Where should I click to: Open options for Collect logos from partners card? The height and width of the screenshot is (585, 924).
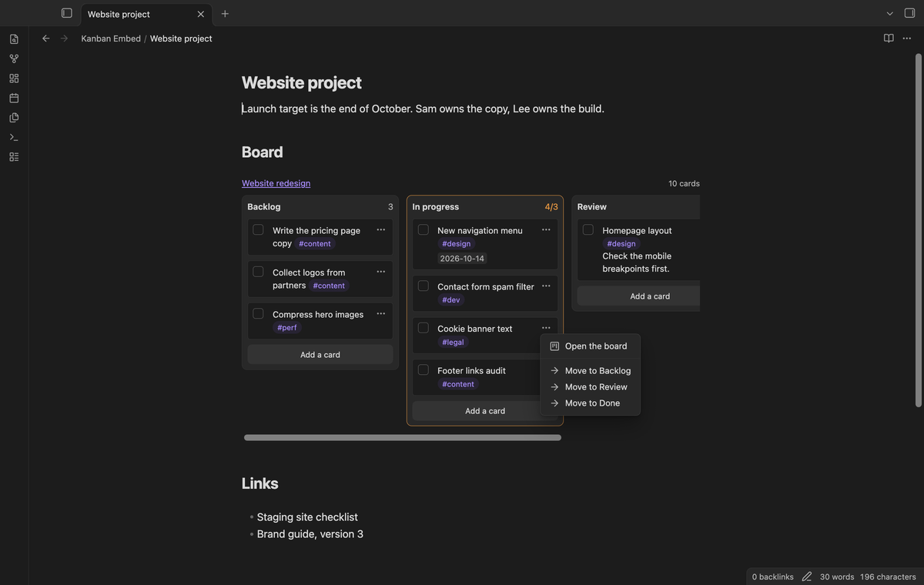(381, 272)
